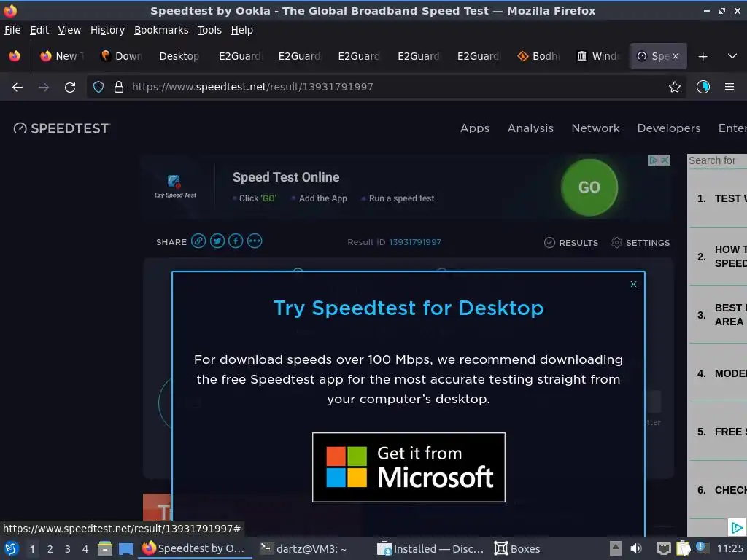Open the Developers navigation item

click(x=669, y=128)
